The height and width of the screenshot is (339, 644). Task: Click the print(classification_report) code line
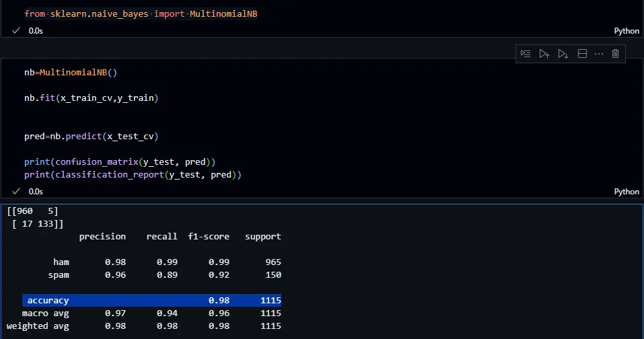133,175
